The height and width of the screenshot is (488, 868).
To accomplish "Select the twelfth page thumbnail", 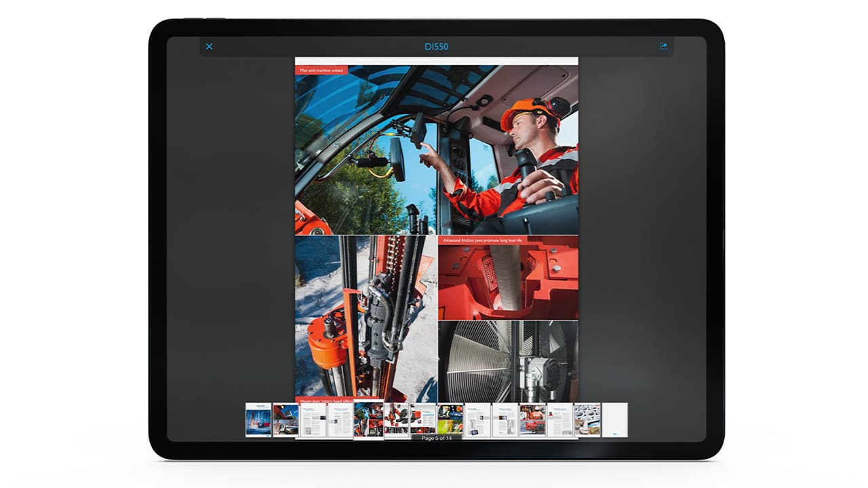I will 560,420.
